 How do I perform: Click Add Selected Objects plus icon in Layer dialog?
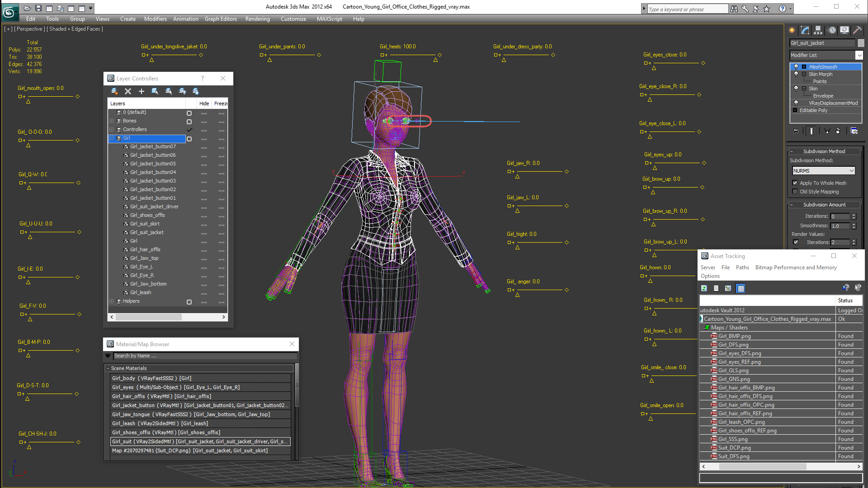point(142,91)
